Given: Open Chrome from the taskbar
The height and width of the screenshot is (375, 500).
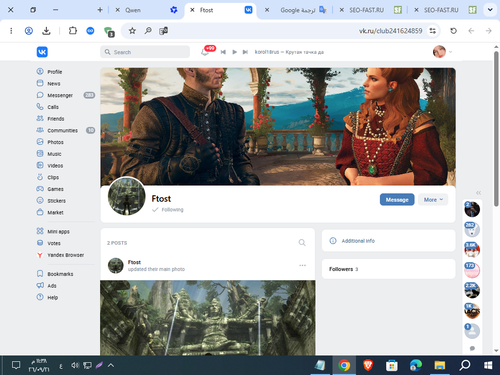Looking at the screenshot, I should [344, 365].
